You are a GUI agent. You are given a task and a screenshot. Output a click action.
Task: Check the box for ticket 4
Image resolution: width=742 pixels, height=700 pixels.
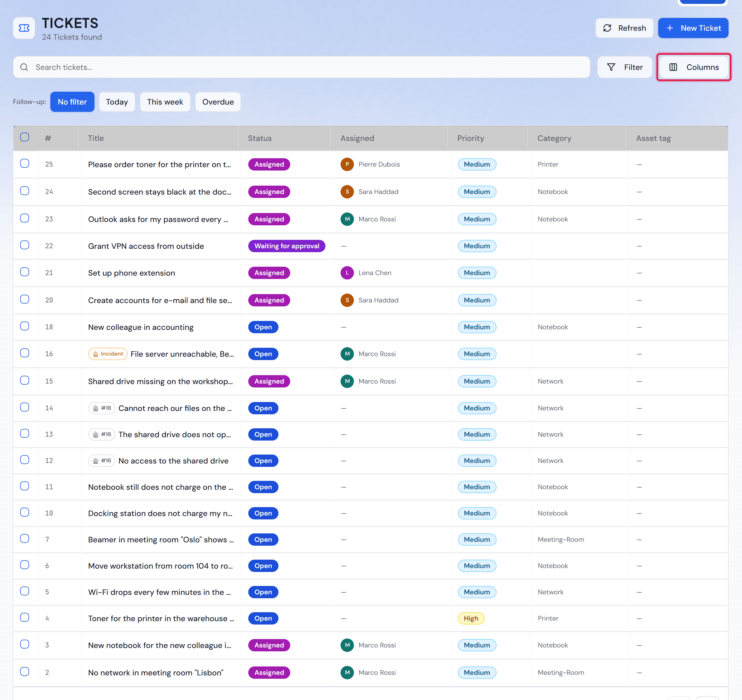(x=25, y=617)
